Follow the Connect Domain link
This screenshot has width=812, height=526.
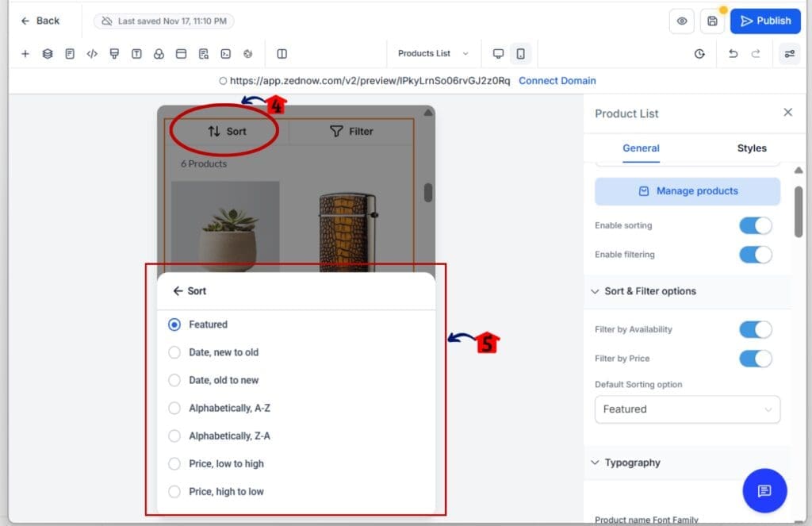point(557,81)
